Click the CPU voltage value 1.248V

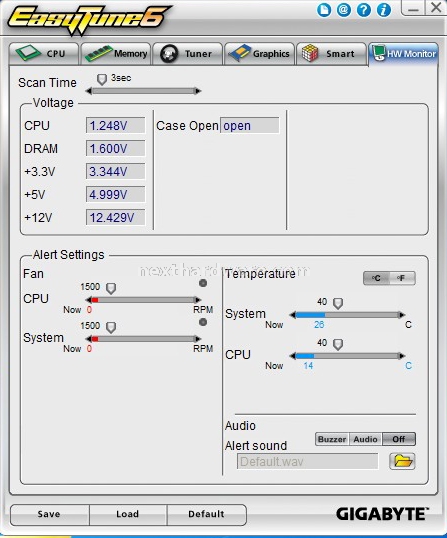click(x=116, y=126)
